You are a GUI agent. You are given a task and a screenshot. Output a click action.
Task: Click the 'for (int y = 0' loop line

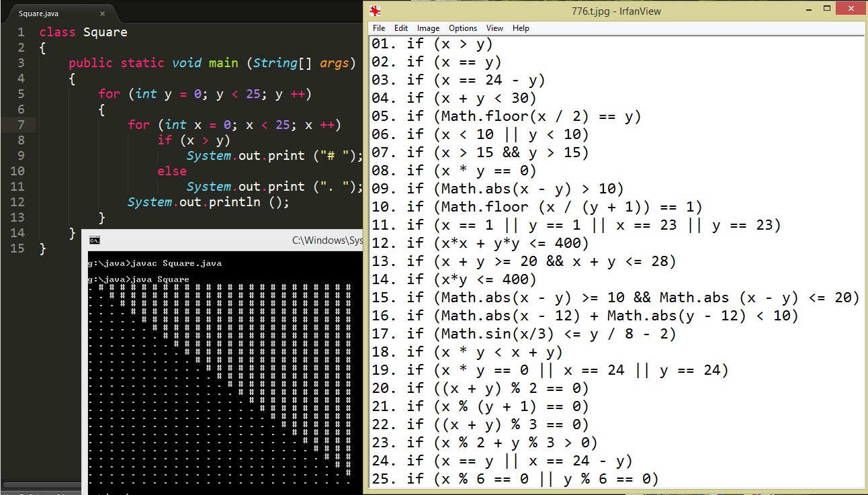[x=205, y=94]
